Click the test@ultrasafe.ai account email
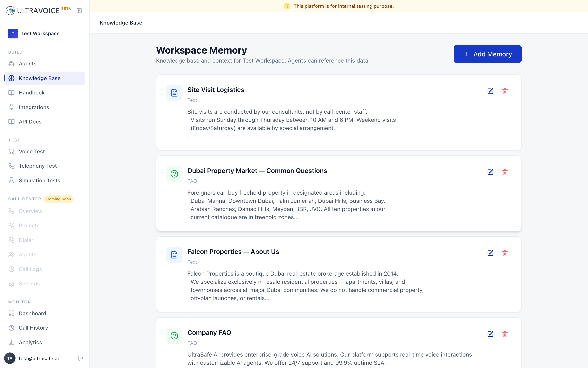 click(x=39, y=359)
